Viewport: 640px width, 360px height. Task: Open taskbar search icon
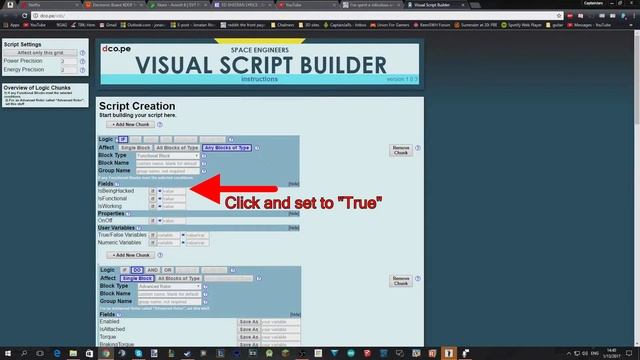[24, 353]
